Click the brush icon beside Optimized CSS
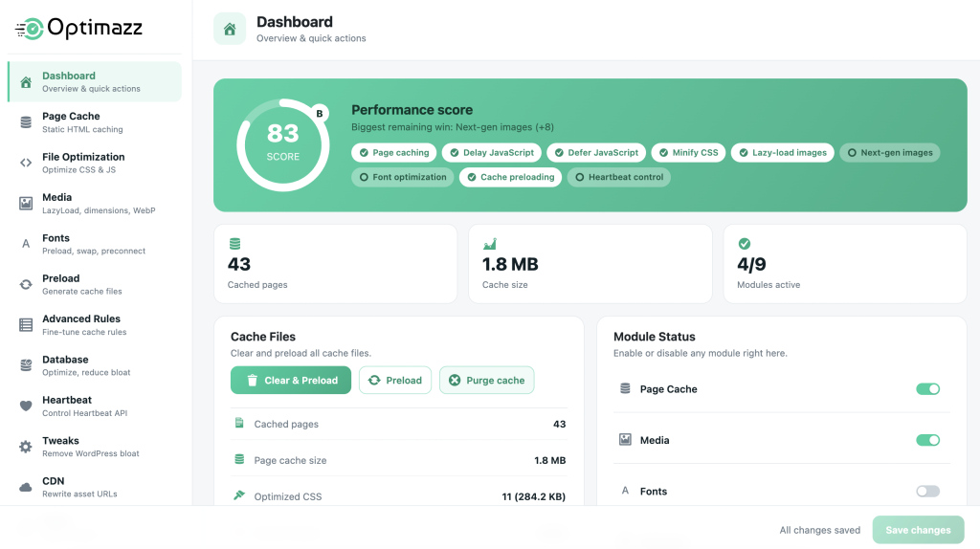 click(x=238, y=495)
